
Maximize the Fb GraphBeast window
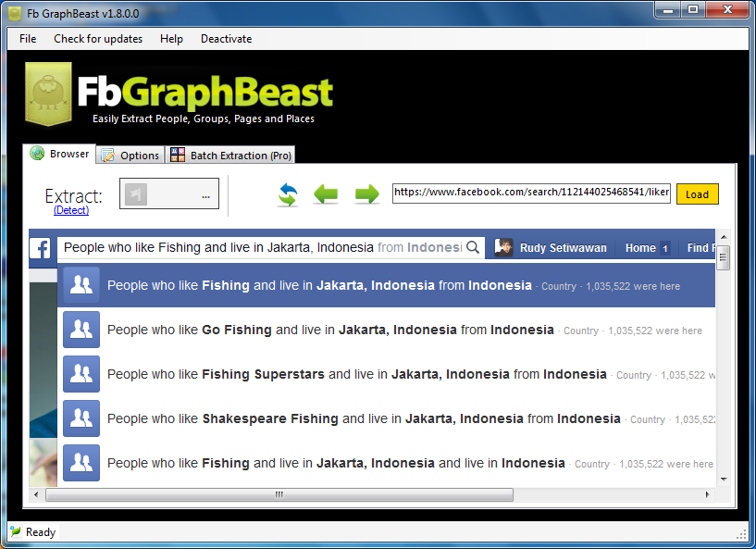point(693,10)
